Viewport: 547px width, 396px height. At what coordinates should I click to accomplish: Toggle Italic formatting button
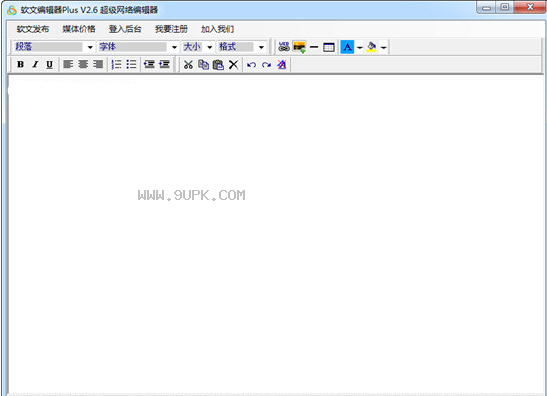tap(35, 64)
